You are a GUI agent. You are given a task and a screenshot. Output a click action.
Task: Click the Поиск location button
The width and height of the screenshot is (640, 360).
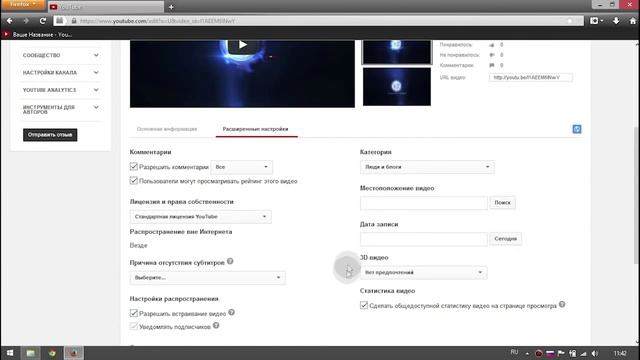coord(502,203)
